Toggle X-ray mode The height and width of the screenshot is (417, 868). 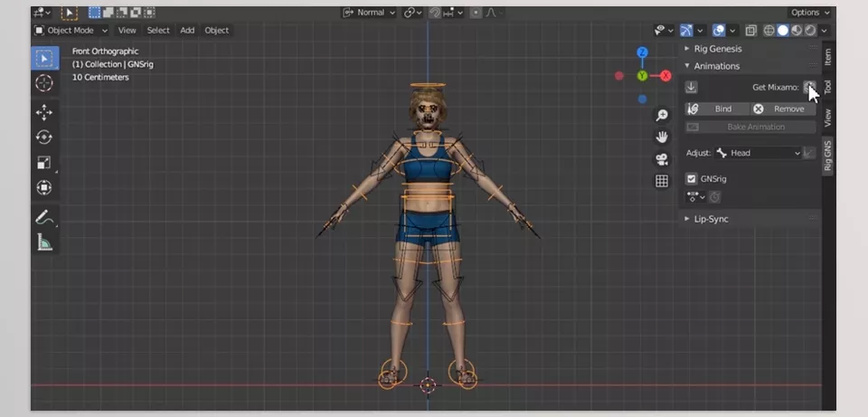point(750,31)
